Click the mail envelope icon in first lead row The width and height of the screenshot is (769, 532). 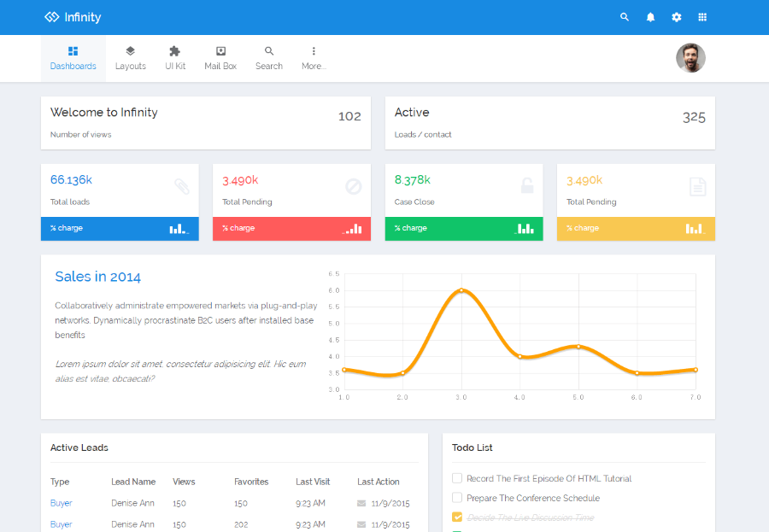(361, 503)
